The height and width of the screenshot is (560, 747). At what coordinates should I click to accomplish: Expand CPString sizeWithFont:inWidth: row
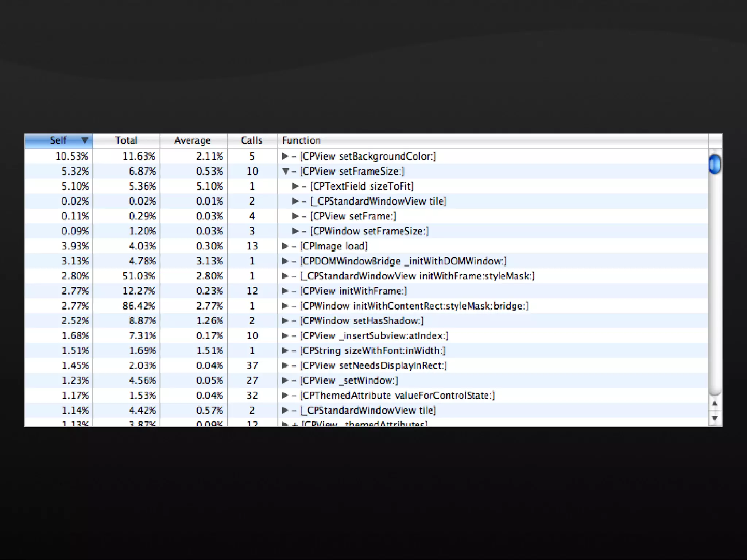tap(285, 351)
